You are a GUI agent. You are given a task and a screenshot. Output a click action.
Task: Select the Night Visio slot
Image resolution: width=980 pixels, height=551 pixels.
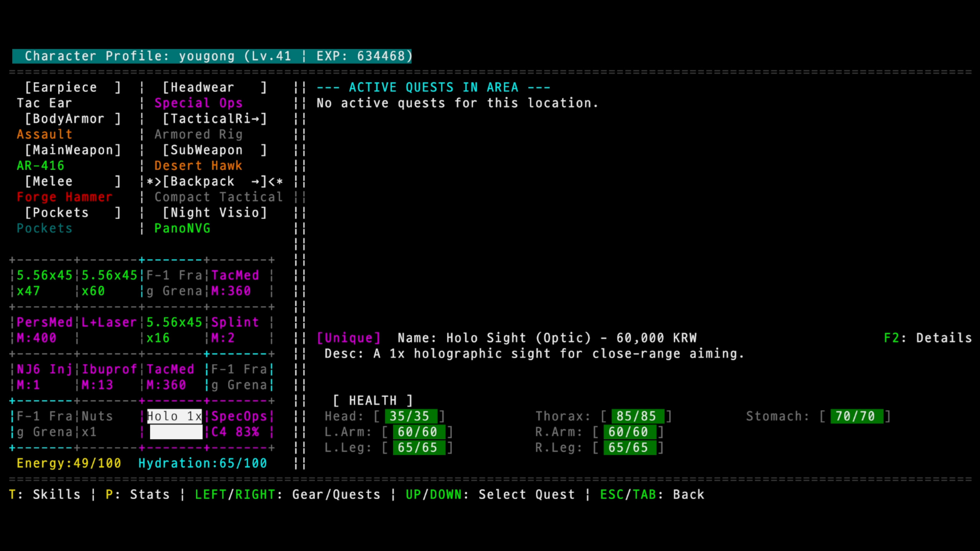[214, 213]
